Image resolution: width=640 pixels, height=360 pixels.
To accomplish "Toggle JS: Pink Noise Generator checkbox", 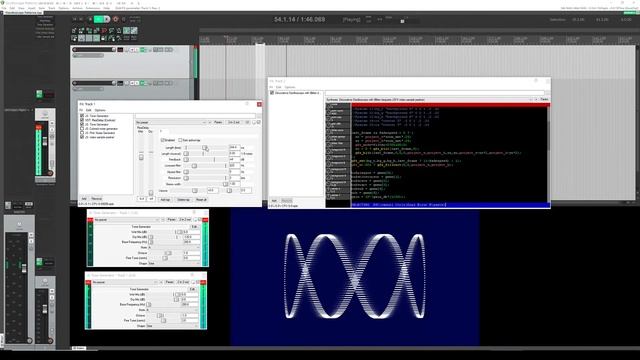I will [82, 133].
